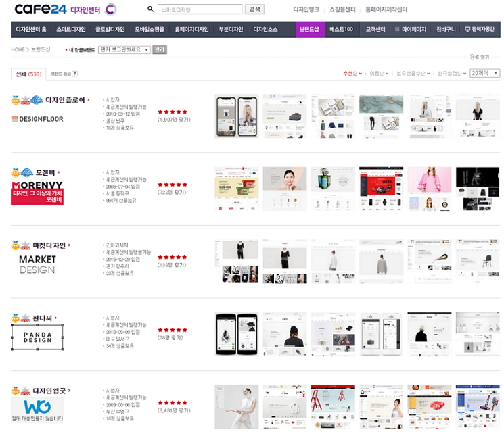Click the search magnifier icon
Screen dimensions: 504x438
pos(150,9)
